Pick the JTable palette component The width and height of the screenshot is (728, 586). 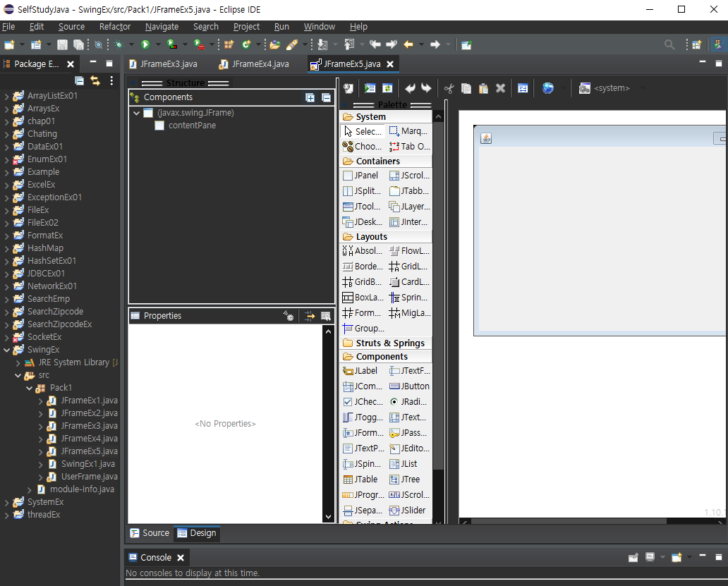coord(360,480)
